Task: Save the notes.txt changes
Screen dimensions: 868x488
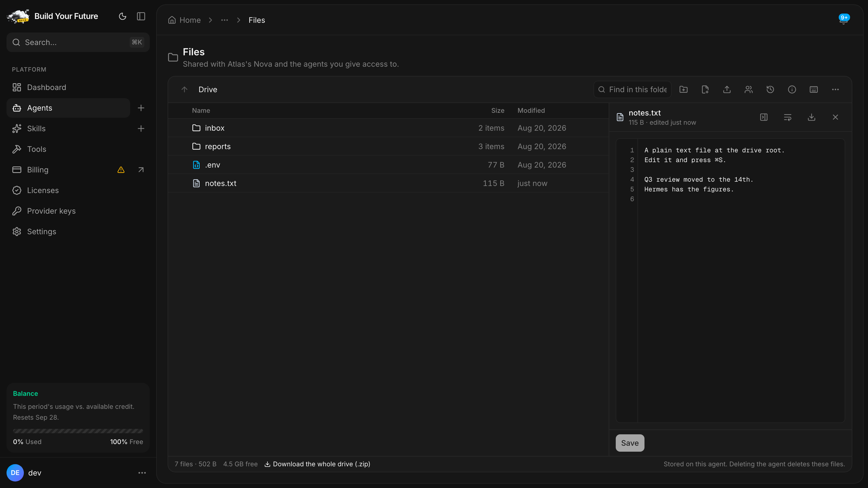Action: coord(630,443)
